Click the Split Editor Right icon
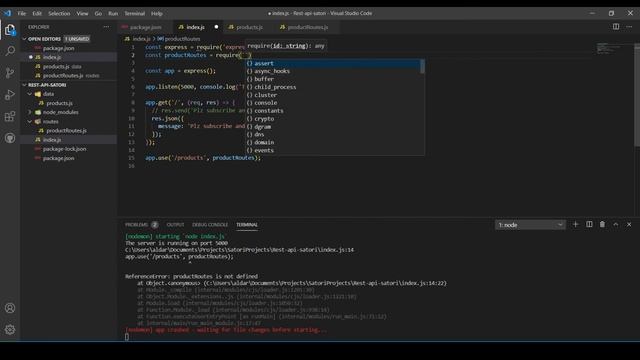640x360 pixels. tap(616, 27)
